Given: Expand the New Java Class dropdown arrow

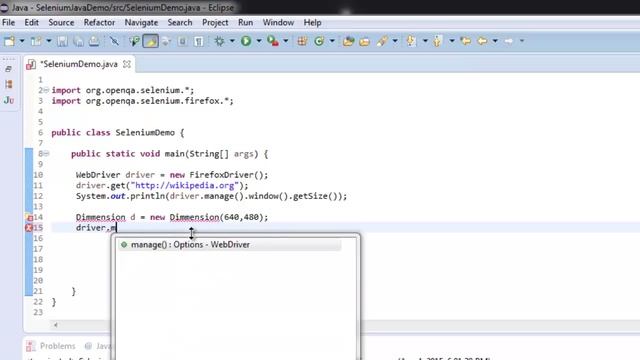Looking at the screenshot, I should [x=332, y=41].
